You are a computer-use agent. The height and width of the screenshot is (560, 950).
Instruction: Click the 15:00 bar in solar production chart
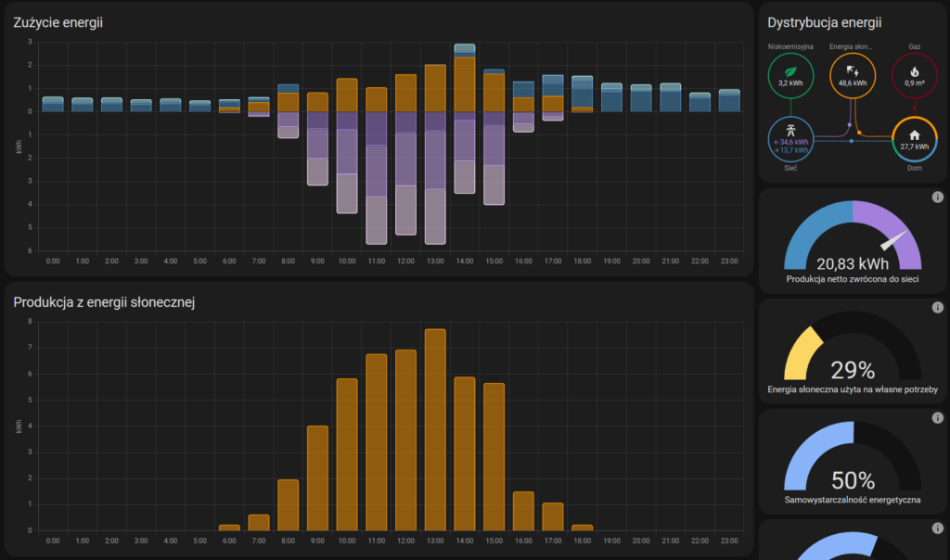[x=494, y=457]
